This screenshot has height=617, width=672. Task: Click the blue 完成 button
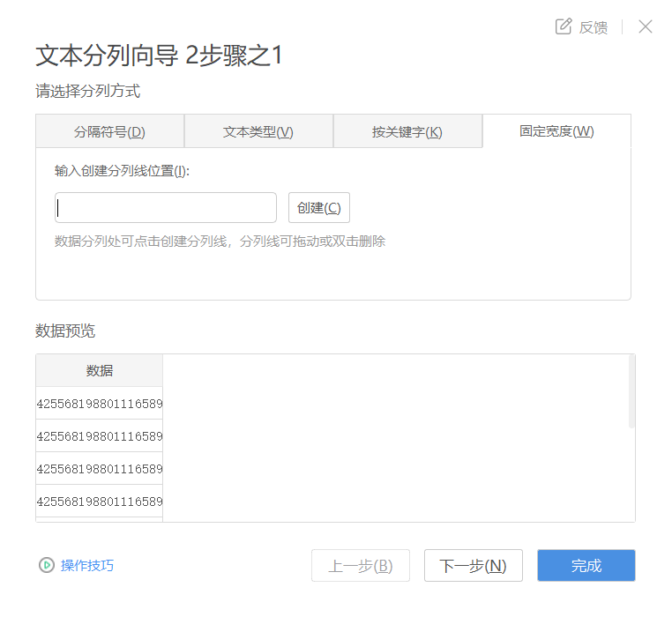[586, 566]
